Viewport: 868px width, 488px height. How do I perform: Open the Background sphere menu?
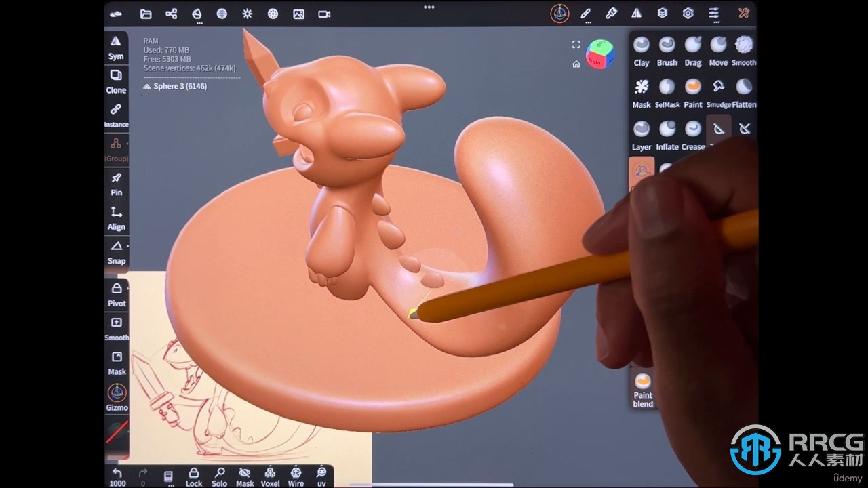pyautogui.click(x=222, y=14)
